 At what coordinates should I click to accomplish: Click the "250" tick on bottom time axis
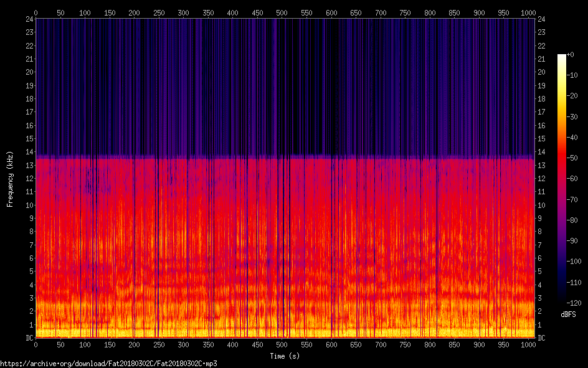159,345
